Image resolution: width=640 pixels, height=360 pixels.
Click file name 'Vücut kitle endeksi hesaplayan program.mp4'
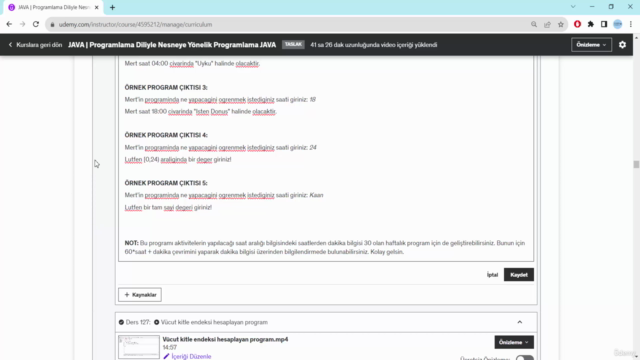(x=225, y=339)
